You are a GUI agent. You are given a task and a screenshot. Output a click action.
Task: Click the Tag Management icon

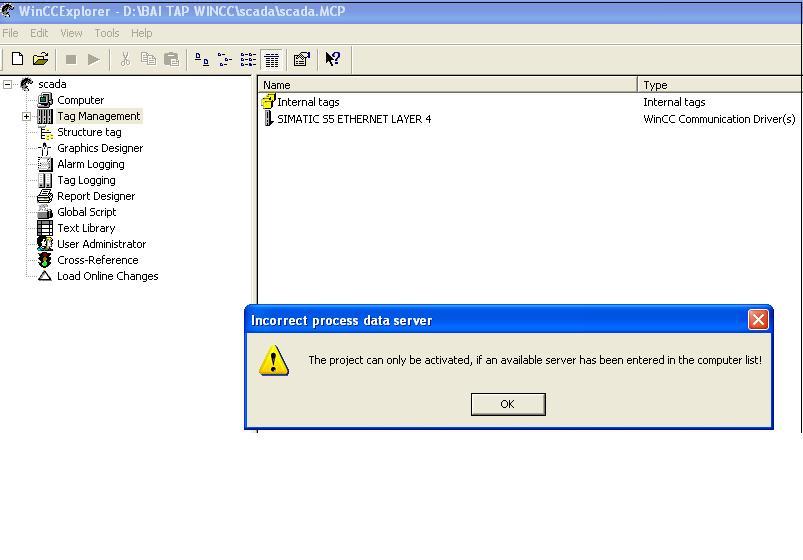[x=45, y=116]
